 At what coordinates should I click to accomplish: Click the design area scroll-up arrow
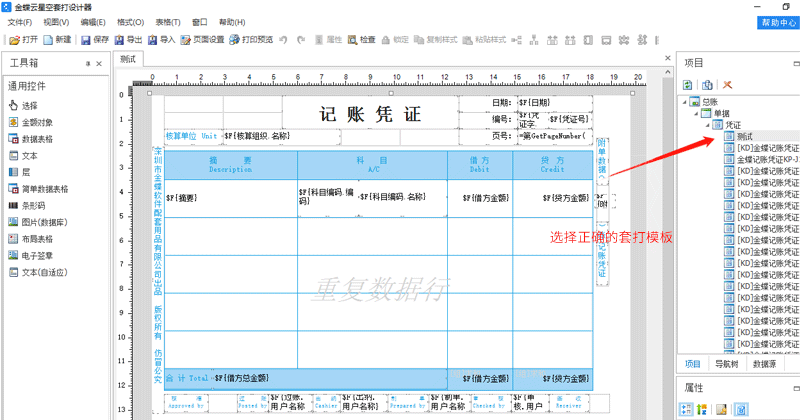tap(667, 72)
